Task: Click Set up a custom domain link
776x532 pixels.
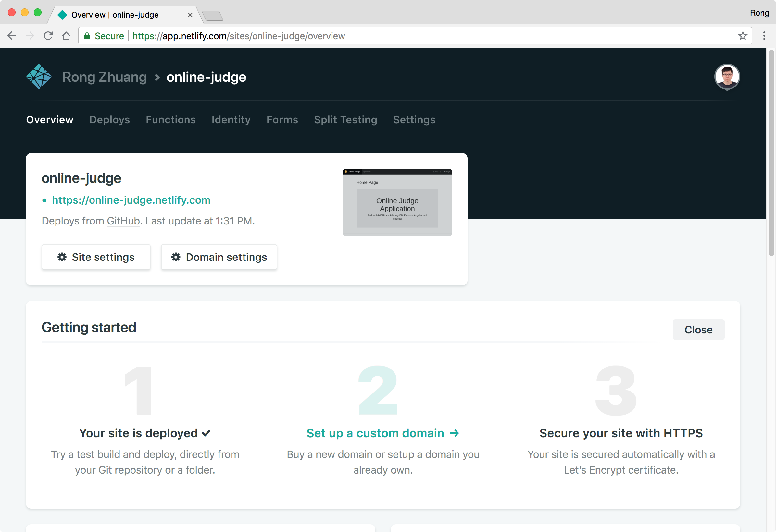Action: (383, 433)
